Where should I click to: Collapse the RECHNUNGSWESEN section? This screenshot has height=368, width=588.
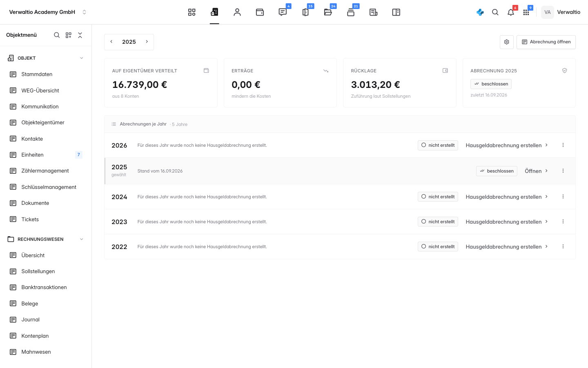(82, 239)
